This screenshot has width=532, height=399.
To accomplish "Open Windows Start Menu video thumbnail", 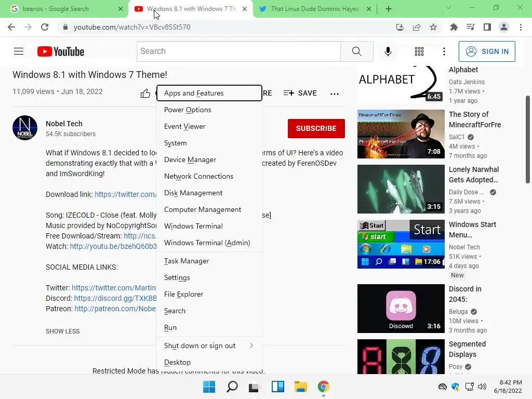I will 401,244.
